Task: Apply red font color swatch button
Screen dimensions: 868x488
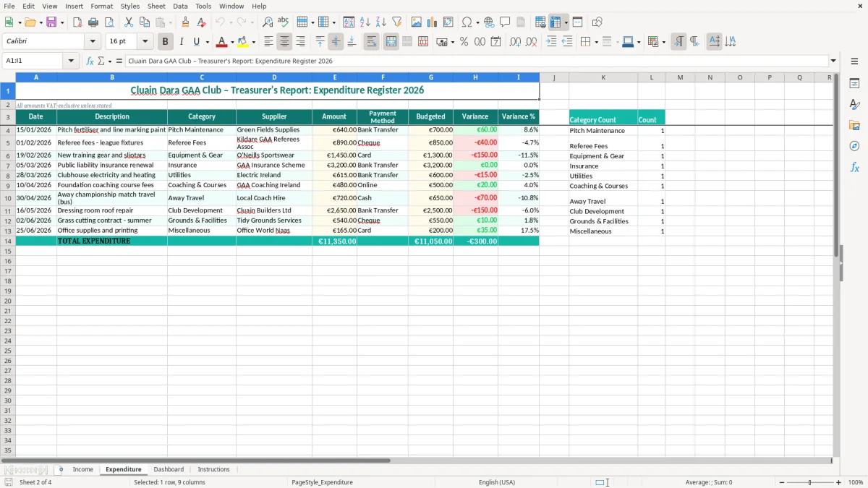Action: pos(222,42)
